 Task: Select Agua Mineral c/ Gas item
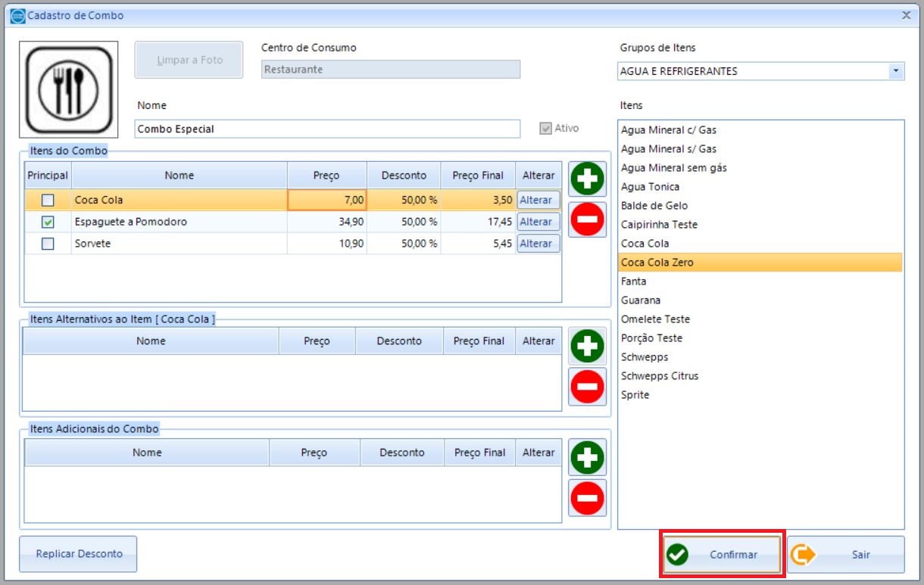(760, 130)
